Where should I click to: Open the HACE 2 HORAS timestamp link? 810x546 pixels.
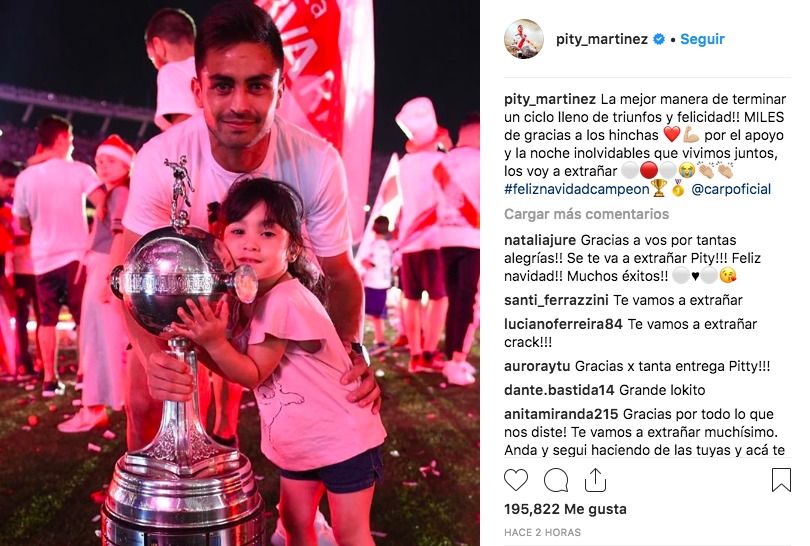click(542, 532)
